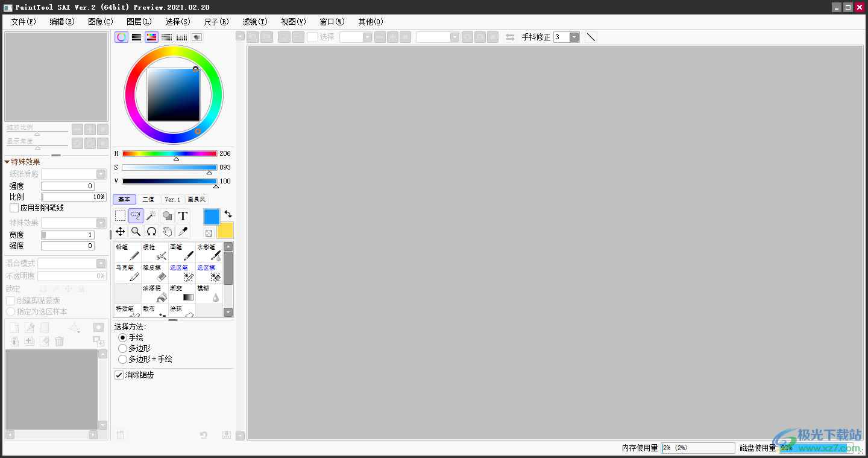Click the trash delete layer icon
The height and width of the screenshot is (458, 868).
tap(59, 342)
